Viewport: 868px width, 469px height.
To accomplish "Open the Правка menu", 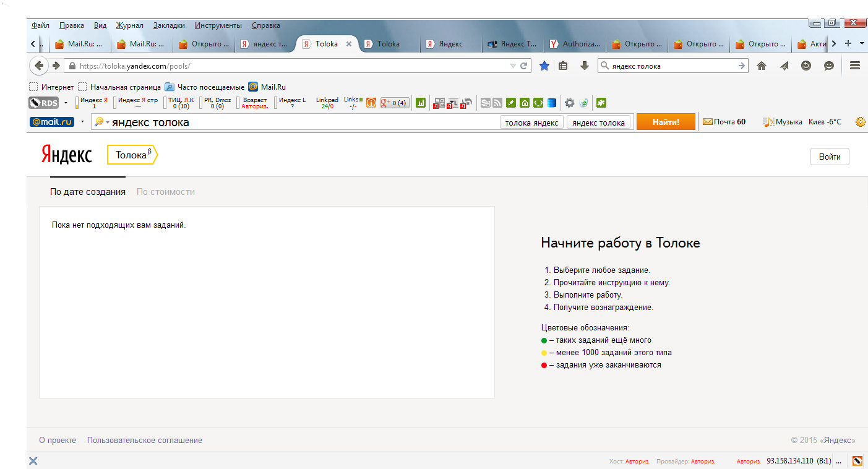I will point(72,25).
